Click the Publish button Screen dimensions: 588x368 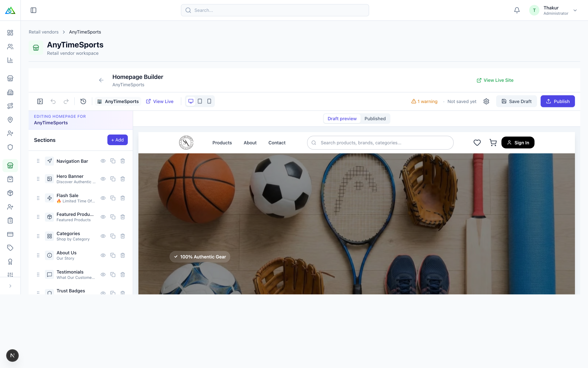[x=558, y=101]
